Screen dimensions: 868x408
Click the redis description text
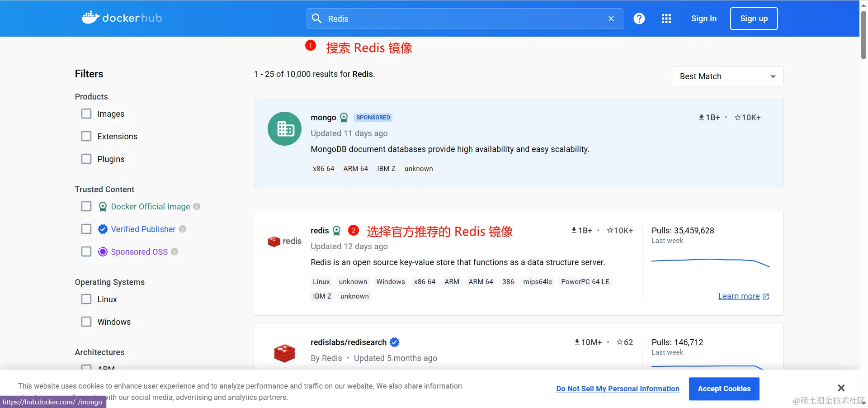458,262
